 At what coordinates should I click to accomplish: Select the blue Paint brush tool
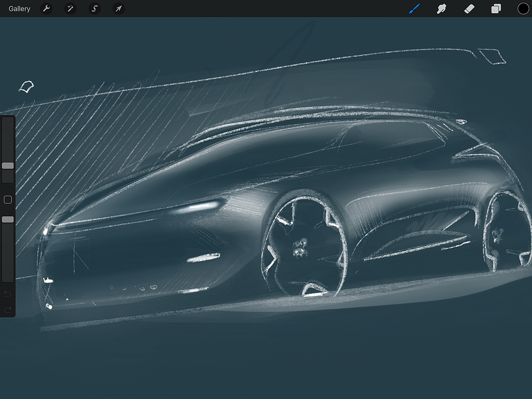(x=414, y=9)
